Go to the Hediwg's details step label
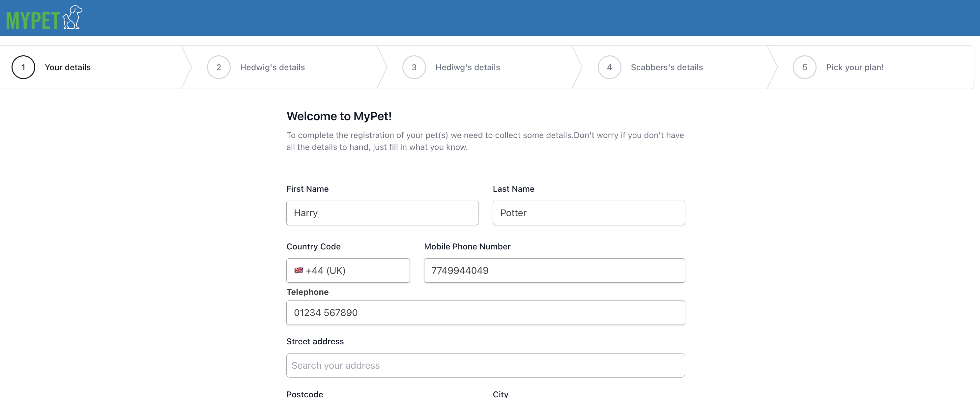 click(468, 67)
